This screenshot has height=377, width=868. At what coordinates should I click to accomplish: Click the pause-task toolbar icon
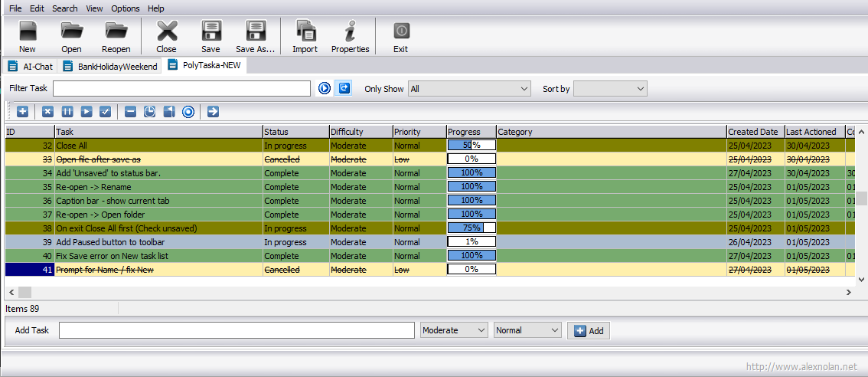67,112
